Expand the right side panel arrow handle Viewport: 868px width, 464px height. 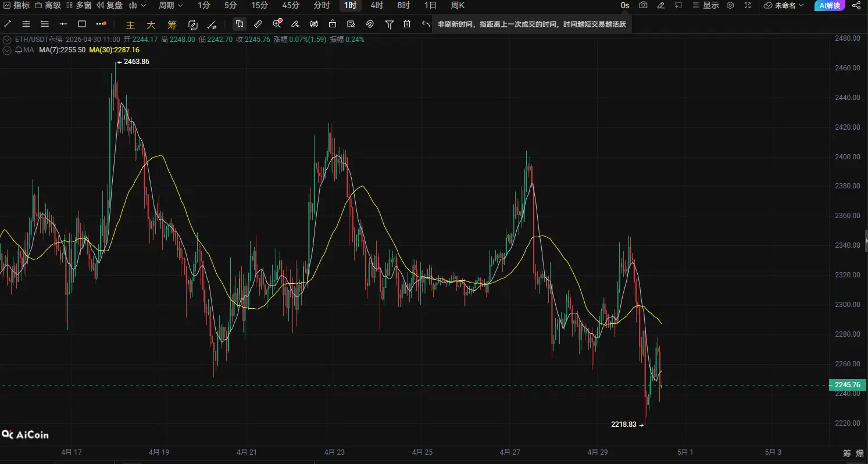click(866, 240)
